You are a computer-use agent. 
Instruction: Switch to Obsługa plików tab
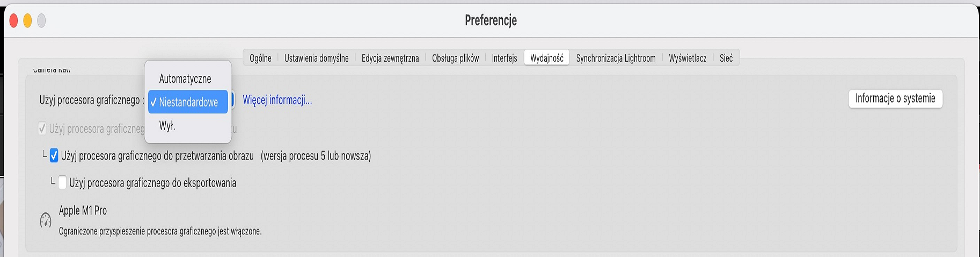(455, 58)
